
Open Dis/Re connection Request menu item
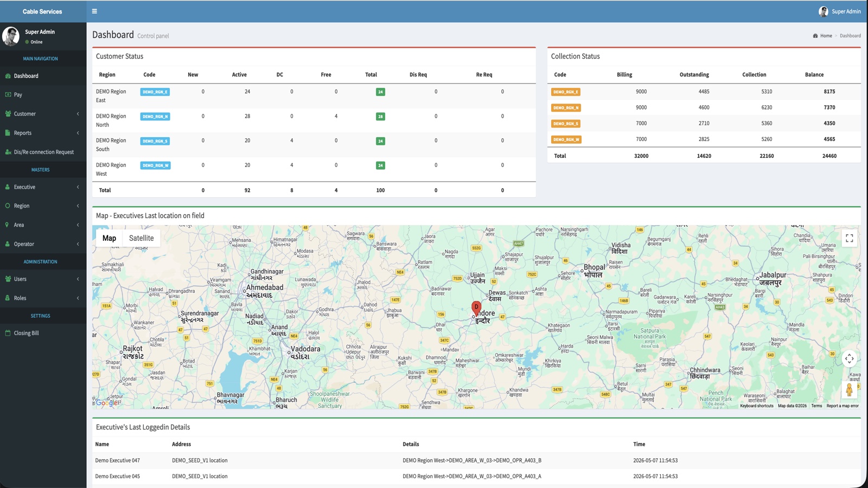coord(43,152)
